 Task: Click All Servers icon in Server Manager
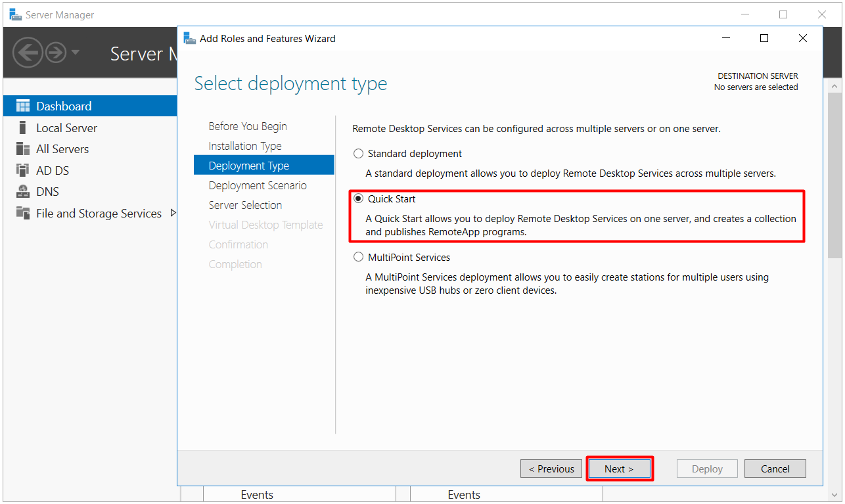(23, 149)
